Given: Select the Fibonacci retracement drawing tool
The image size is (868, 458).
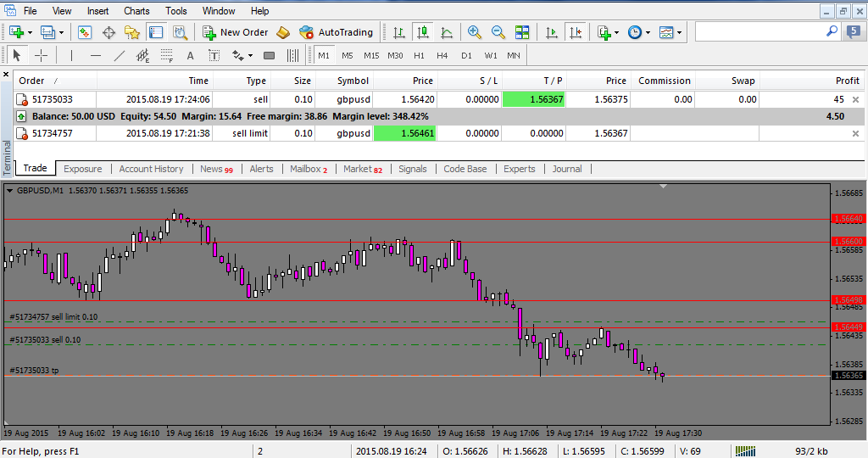Looking at the screenshot, I should pyautogui.click(x=167, y=56).
